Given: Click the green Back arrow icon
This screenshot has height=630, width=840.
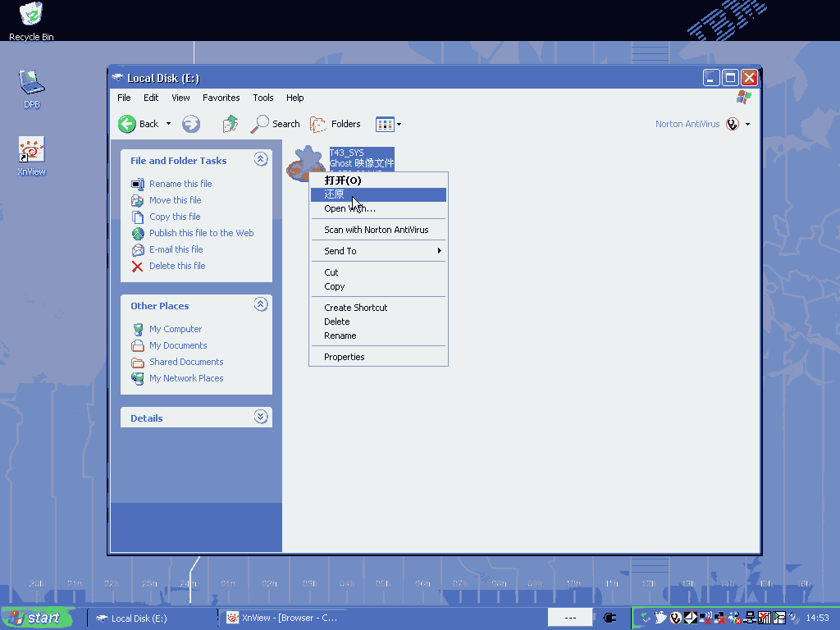Looking at the screenshot, I should (127, 124).
